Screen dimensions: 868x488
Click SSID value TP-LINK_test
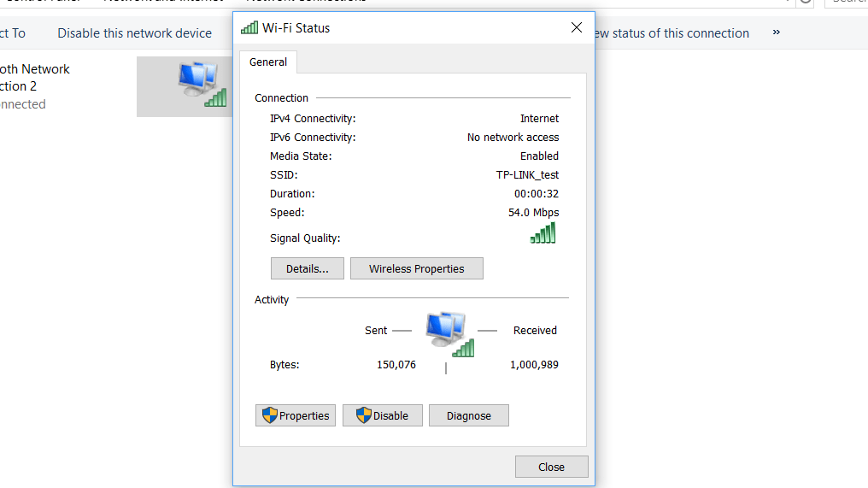click(x=527, y=175)
